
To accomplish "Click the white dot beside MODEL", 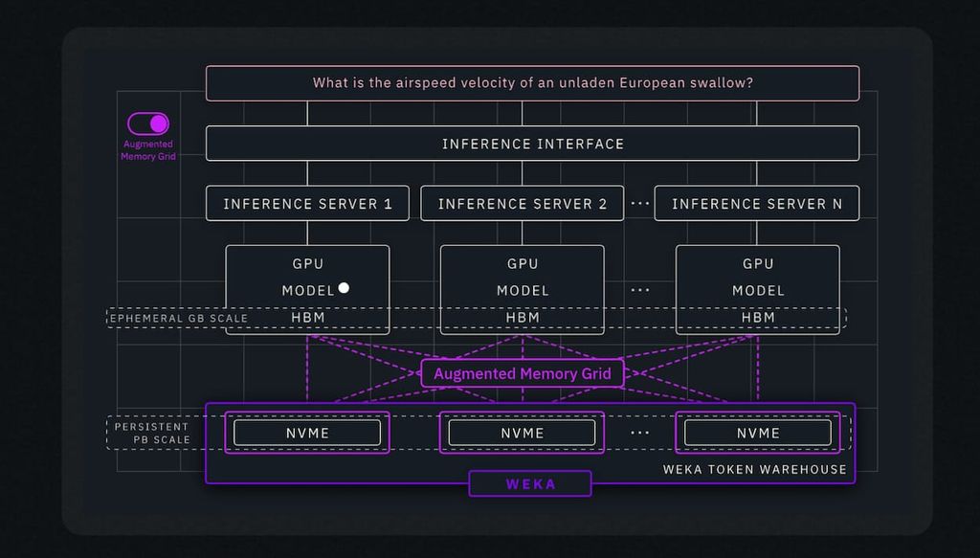I will pyautogui.click(x=344, y=287).
